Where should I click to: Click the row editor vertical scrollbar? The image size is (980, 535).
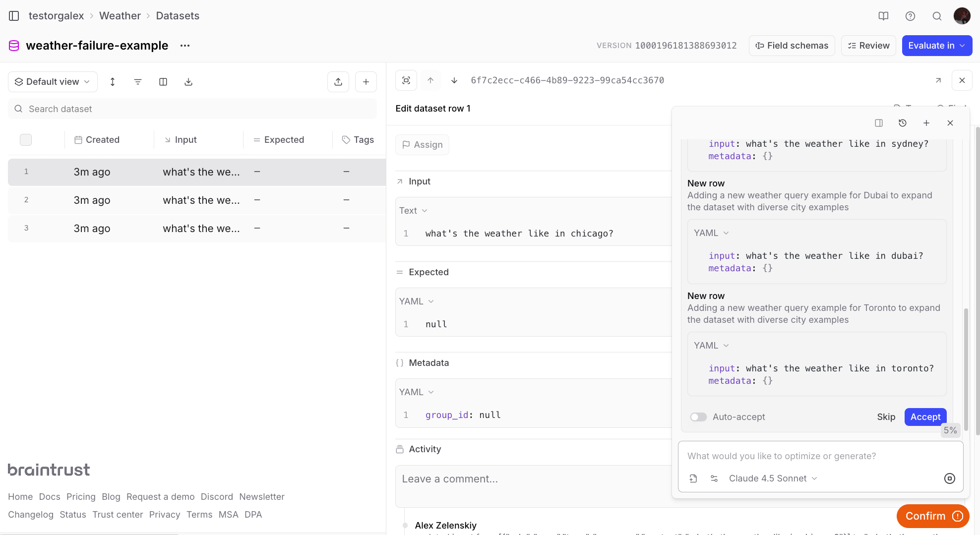[x=978, y=280]
